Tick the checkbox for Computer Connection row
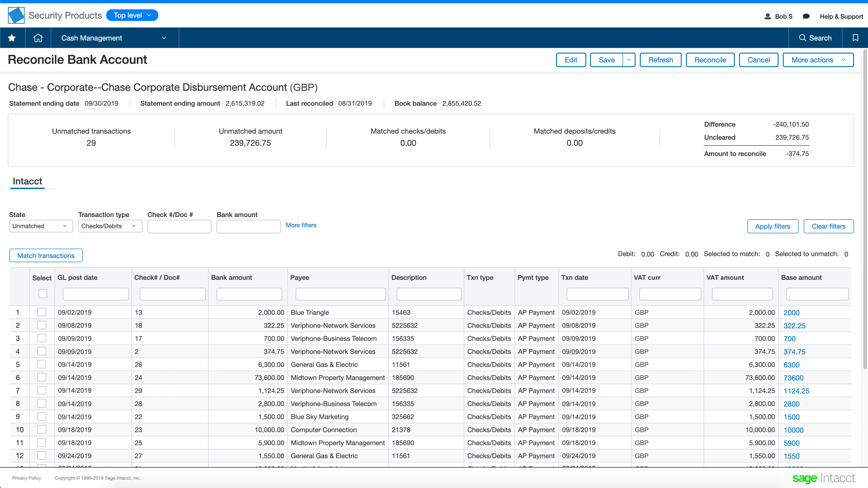Image resolution: width=868 pixels, height=488 pixels. pos(41,429)
